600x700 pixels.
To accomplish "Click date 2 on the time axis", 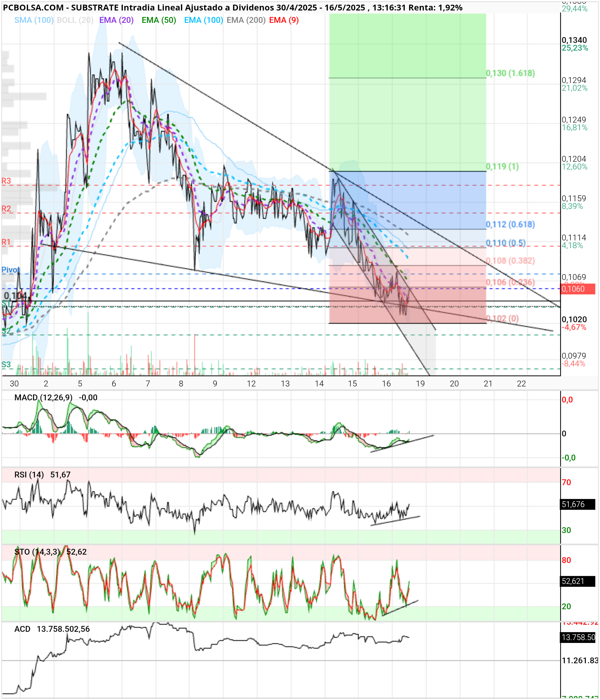I will point(46,383).
